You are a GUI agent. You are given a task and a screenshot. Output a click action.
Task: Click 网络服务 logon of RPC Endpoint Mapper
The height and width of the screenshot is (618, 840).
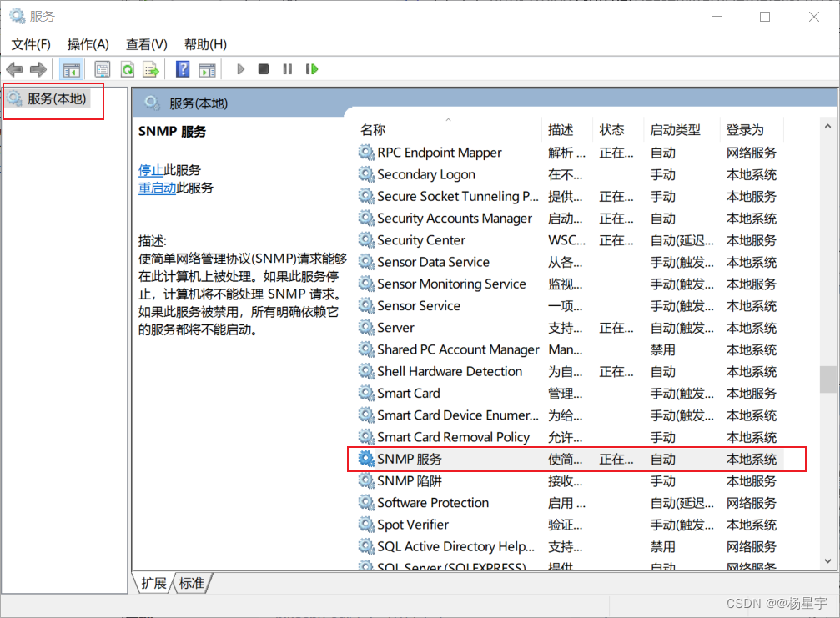click(751, 153)
